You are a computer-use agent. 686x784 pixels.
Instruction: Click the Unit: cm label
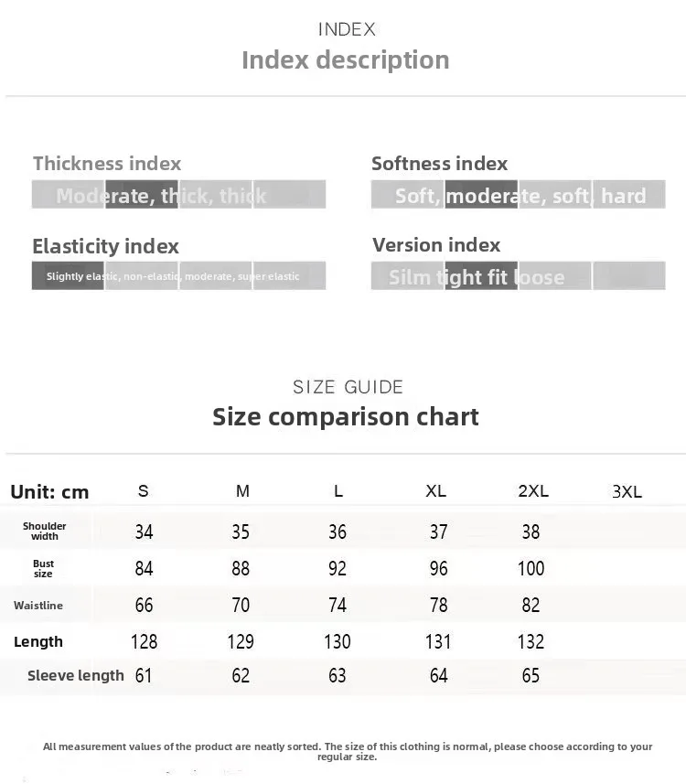pyautogui.click(x=49, y=492)
